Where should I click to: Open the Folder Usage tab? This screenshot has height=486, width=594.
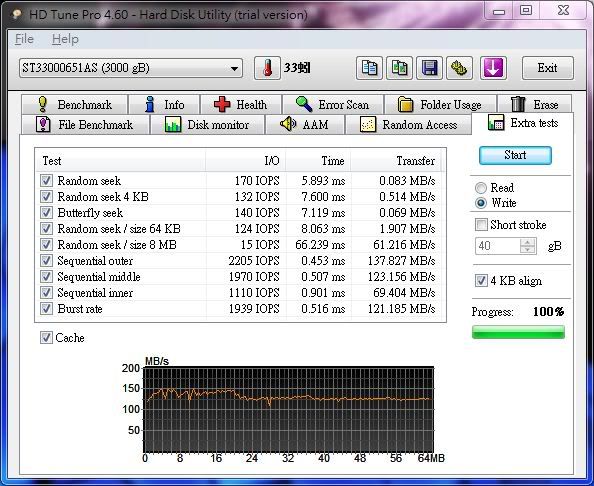440,104
